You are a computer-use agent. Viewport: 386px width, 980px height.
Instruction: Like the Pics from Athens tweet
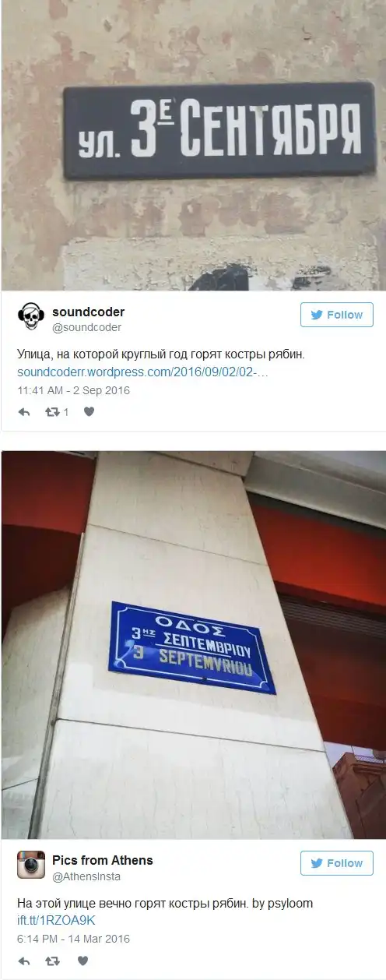point(82,961)
